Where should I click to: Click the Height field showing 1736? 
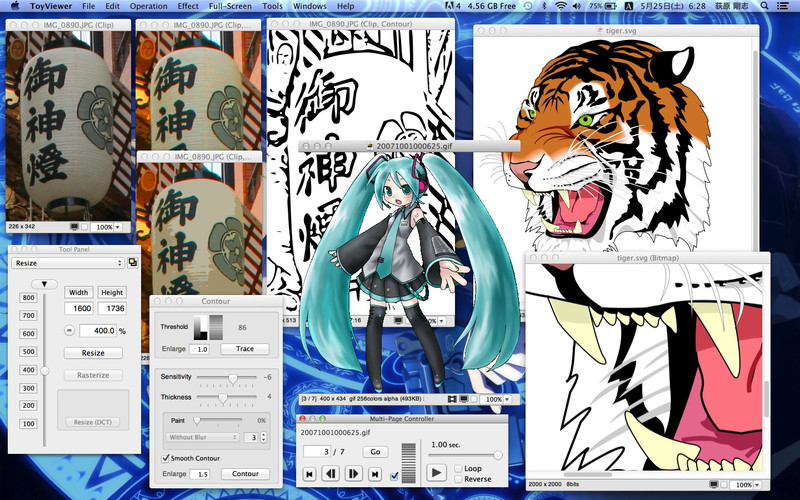pos(112,308)
